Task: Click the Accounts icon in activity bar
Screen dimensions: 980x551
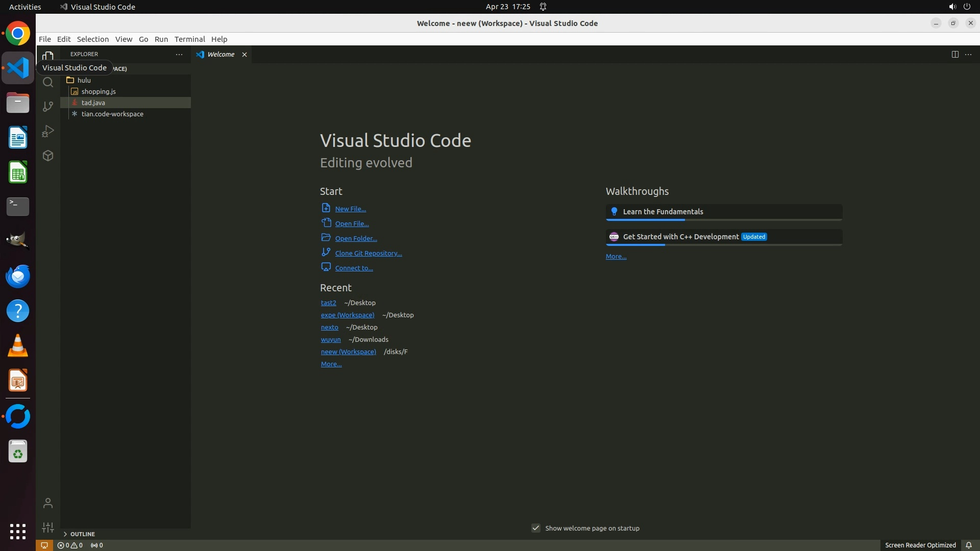Action: pyautogui.click(x=48, y=503)
